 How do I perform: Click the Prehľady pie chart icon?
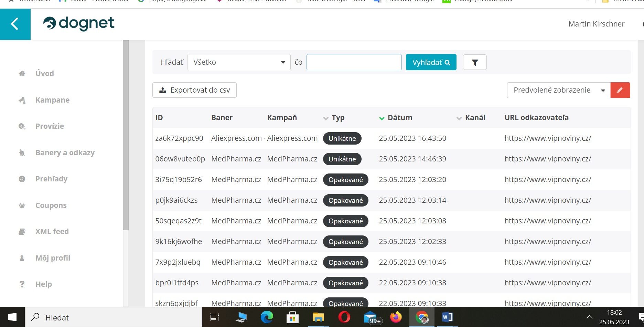(22, 179)
